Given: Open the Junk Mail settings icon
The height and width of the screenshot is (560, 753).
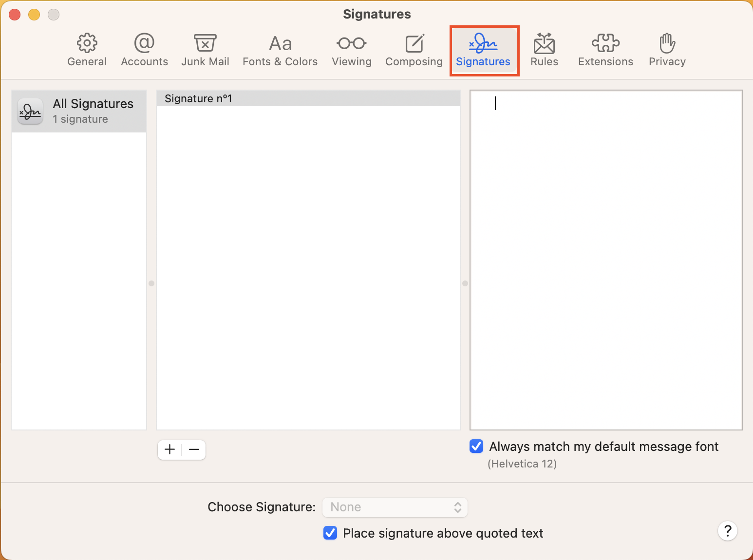Looking at the screenshot, I should pos(205,49).
